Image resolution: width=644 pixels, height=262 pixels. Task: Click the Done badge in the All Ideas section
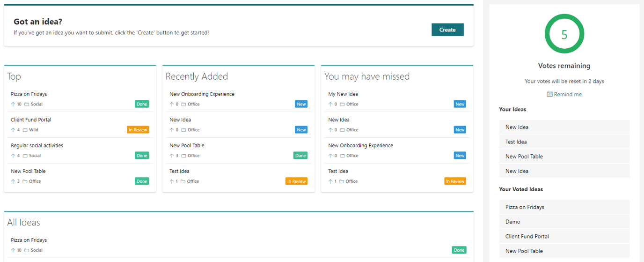point(459,250)
